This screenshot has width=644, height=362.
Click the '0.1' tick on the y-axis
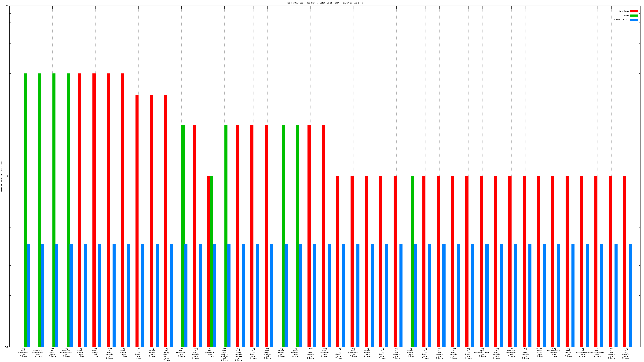[x=6, y=347]
